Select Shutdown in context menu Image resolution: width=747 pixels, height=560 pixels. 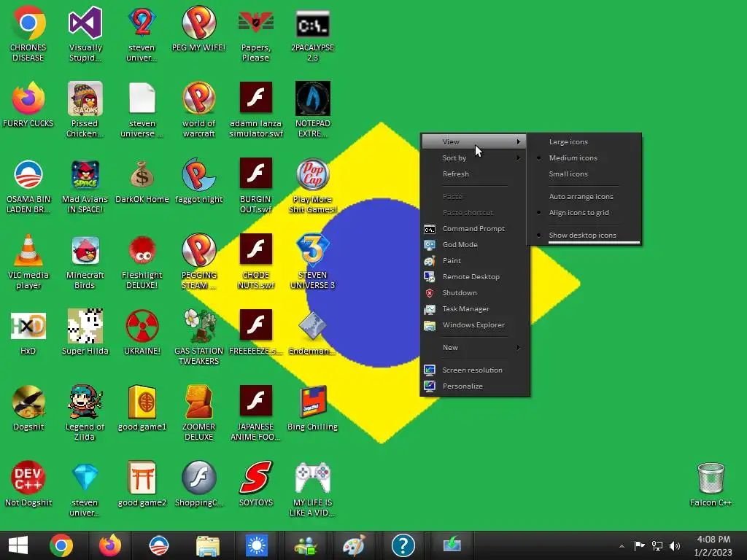pyautogui.click(x=474, y=293)
